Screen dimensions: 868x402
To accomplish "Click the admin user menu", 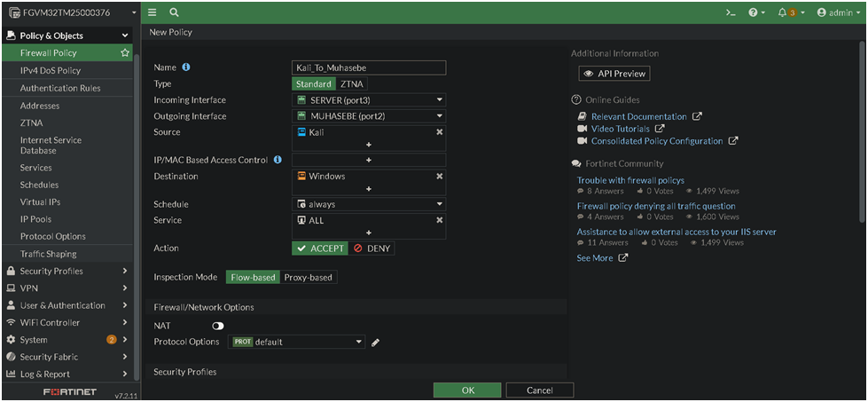I will pyautogui.click(x=839, y=12).
